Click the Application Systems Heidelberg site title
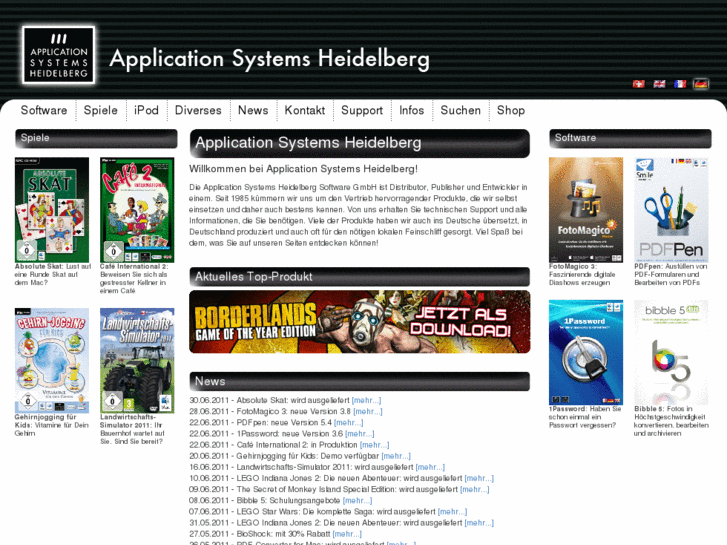 [x=270, y=59]
